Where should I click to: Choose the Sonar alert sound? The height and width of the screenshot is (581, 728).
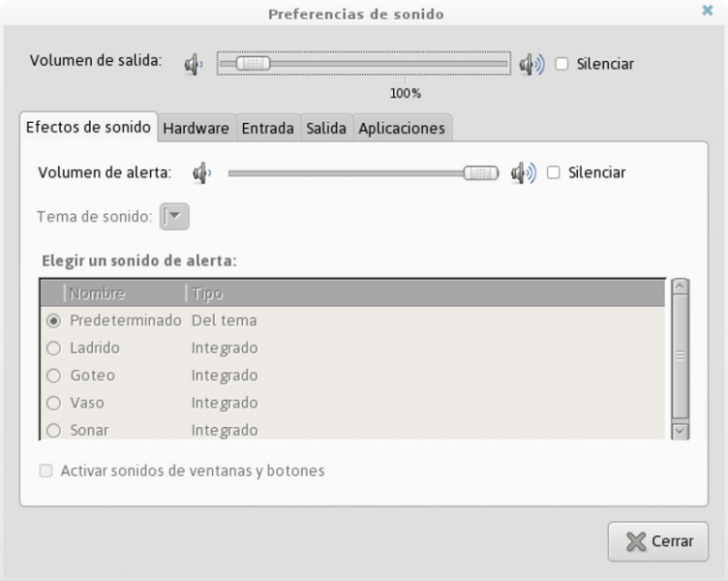54,431
